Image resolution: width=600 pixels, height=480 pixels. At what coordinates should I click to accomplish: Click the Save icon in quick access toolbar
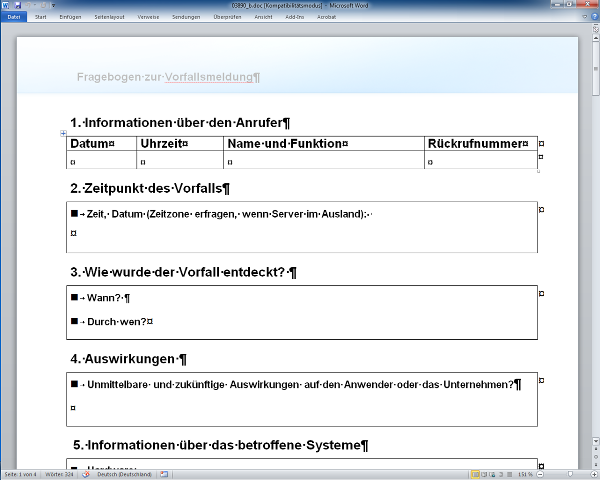18,5
